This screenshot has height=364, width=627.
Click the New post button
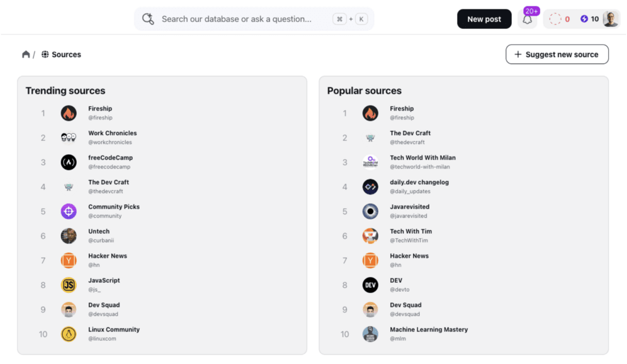(484, 19)
